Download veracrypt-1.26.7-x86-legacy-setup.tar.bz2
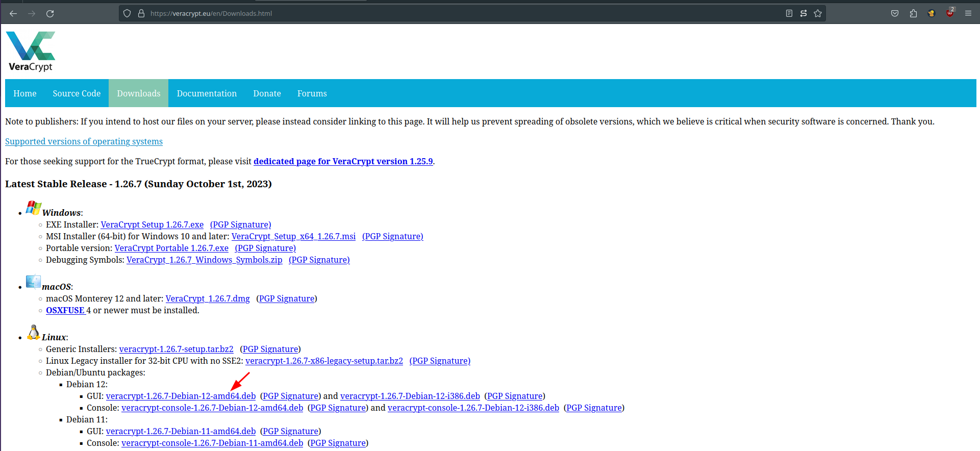 pyautogui.click(x=324, y=361)
